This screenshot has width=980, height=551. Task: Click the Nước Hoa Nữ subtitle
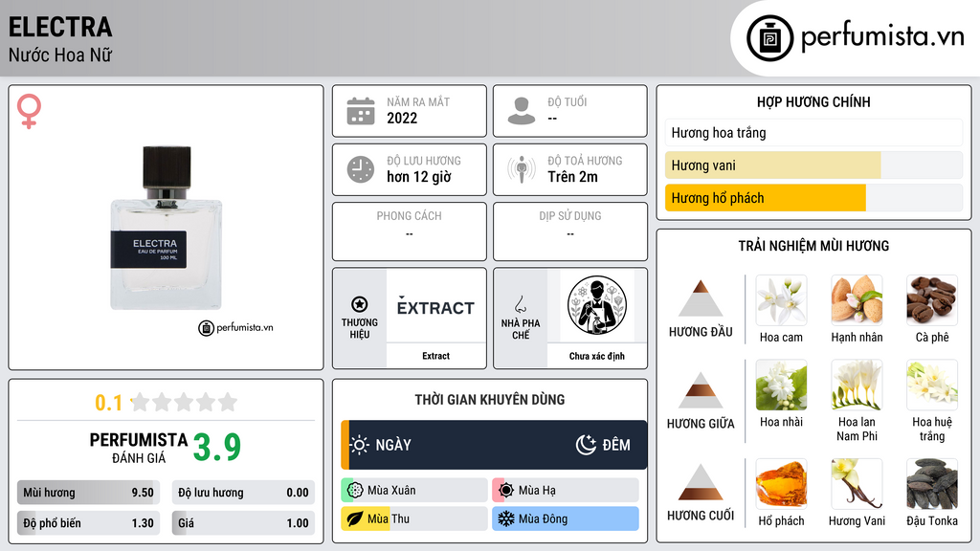[60, 55]
